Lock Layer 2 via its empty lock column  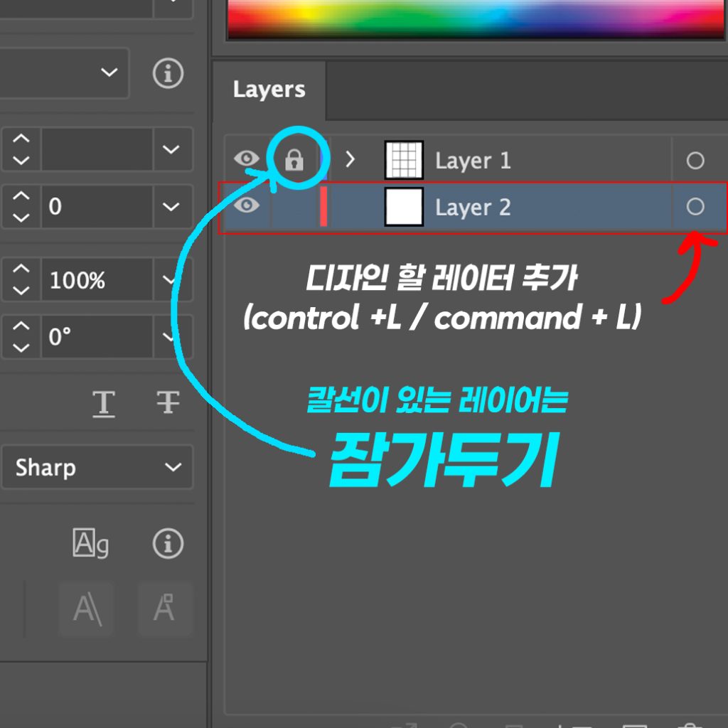click(x=294, y=207)
